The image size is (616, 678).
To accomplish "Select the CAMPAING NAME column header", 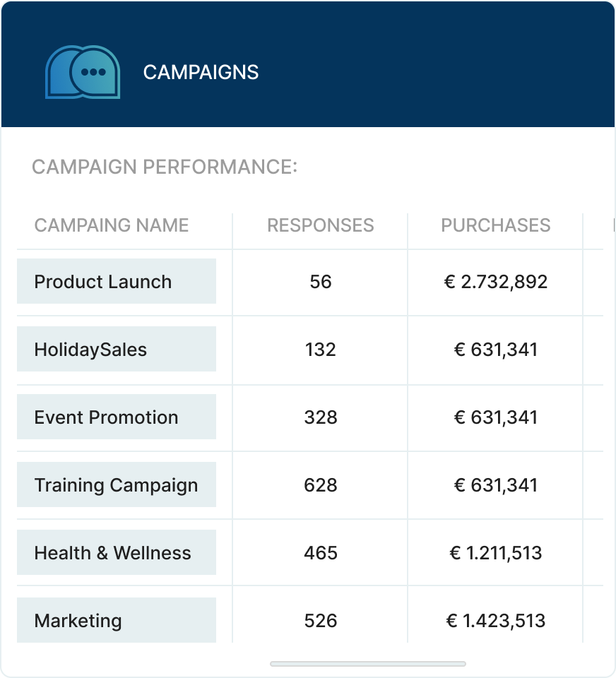I will click(112, 225).
